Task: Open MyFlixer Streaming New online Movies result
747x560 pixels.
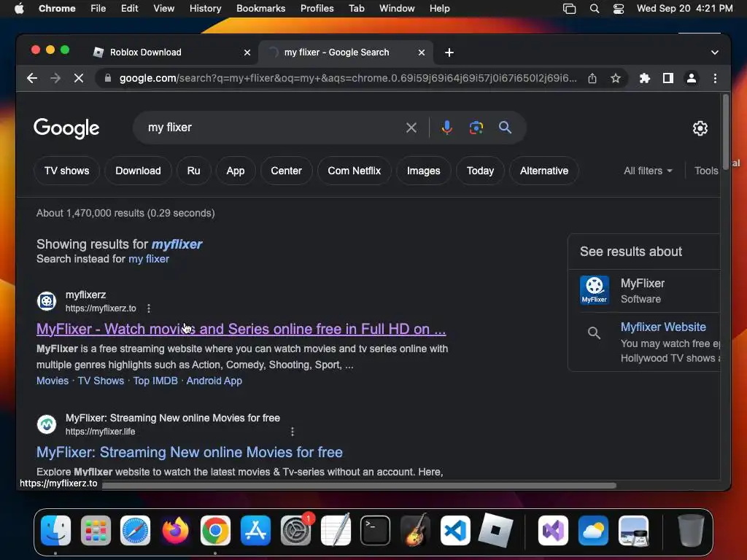Action: (190, 452)
